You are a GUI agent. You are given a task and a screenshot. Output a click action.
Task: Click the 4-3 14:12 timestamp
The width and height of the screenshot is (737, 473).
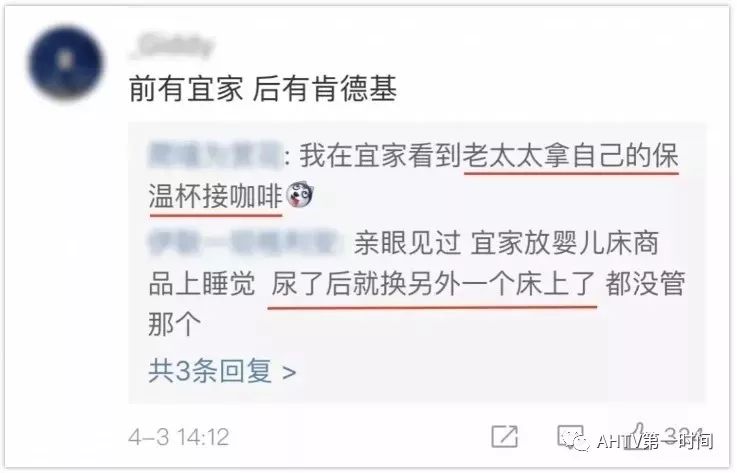click(179, 437)
